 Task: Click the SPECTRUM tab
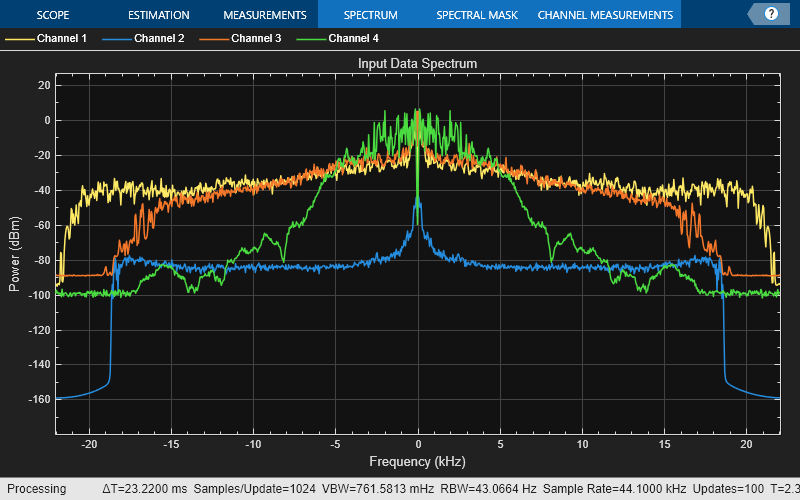370,15
